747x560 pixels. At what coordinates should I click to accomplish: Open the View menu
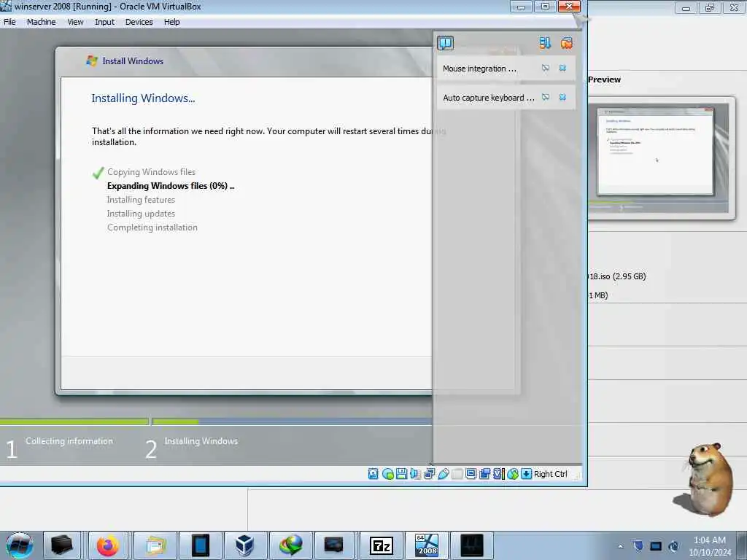(75, 22)
